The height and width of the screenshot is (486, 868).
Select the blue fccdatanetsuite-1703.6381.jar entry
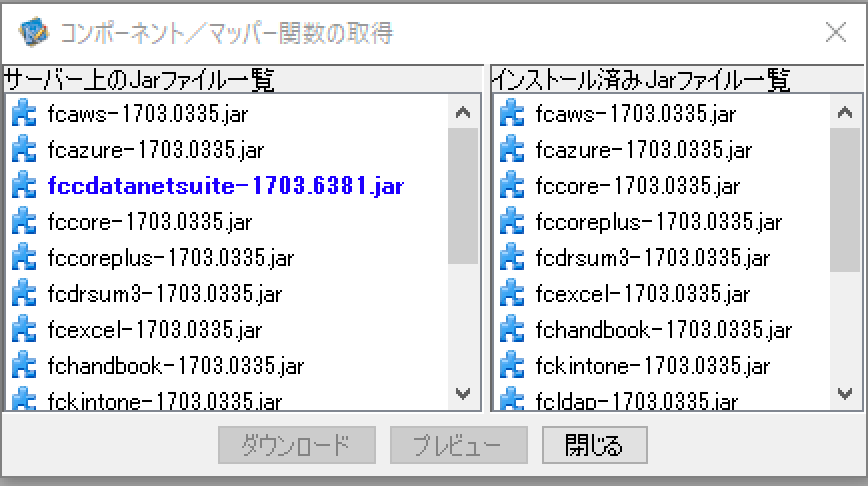[x=226, y=186]
